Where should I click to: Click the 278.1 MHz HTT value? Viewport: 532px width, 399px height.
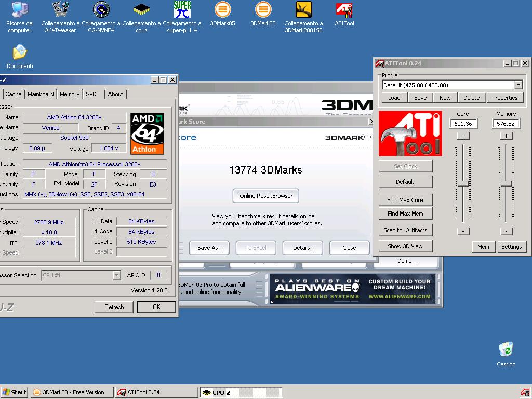point(49,243)
